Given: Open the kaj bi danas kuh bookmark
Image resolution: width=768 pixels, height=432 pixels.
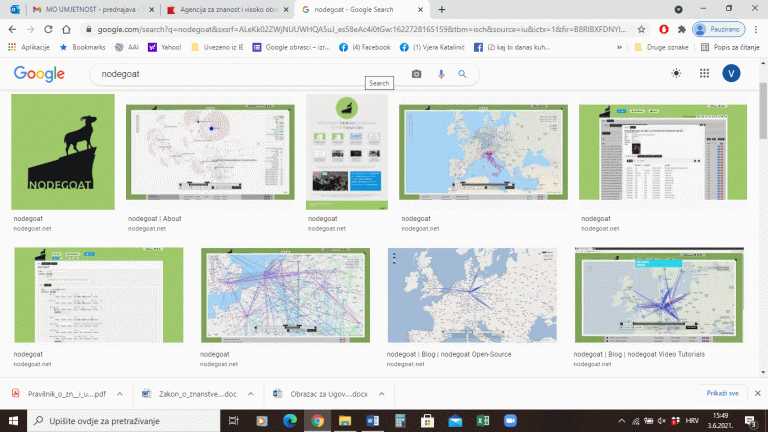Looking at the screenshot, I should [512, 48].
